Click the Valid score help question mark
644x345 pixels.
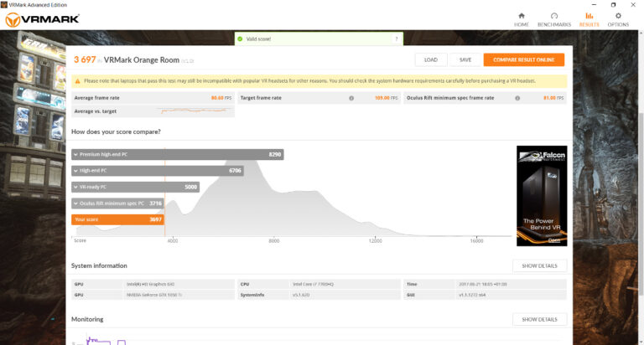pos(396,39)
